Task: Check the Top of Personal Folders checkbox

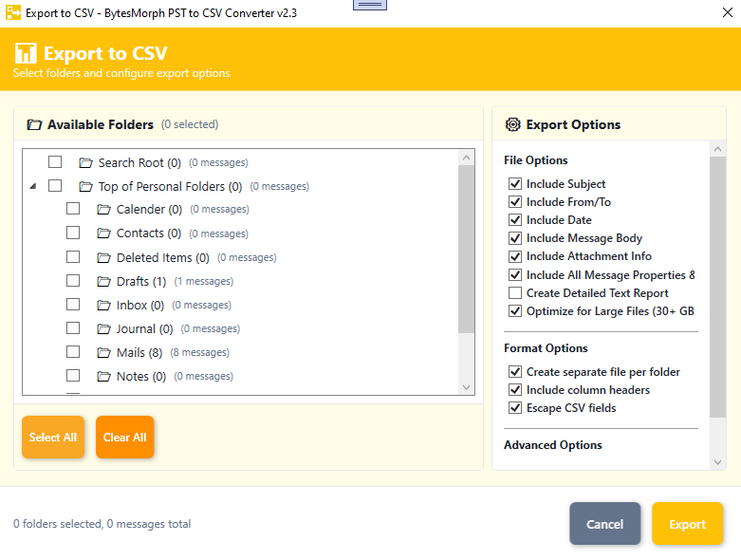Action: [x=55, y=185]
